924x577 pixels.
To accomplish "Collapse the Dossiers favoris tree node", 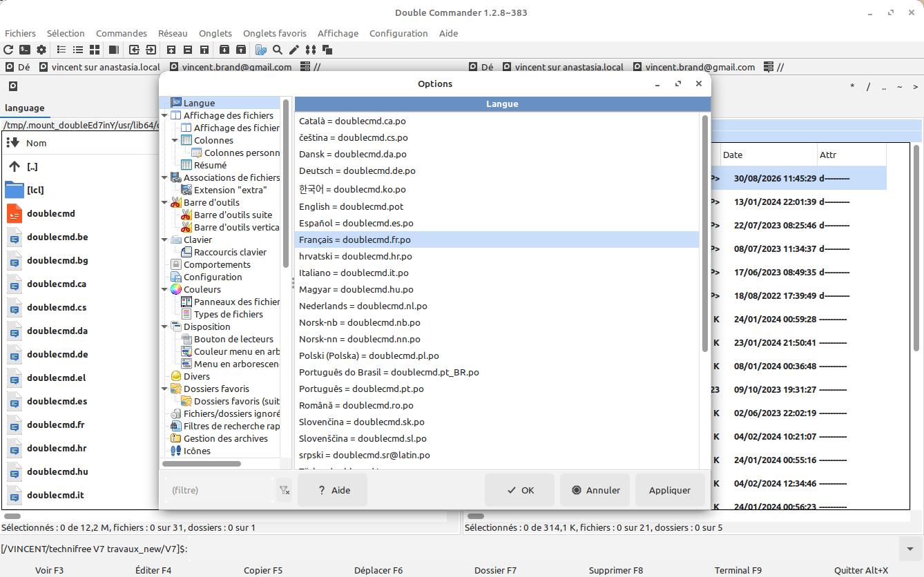I will click(164, 389).
